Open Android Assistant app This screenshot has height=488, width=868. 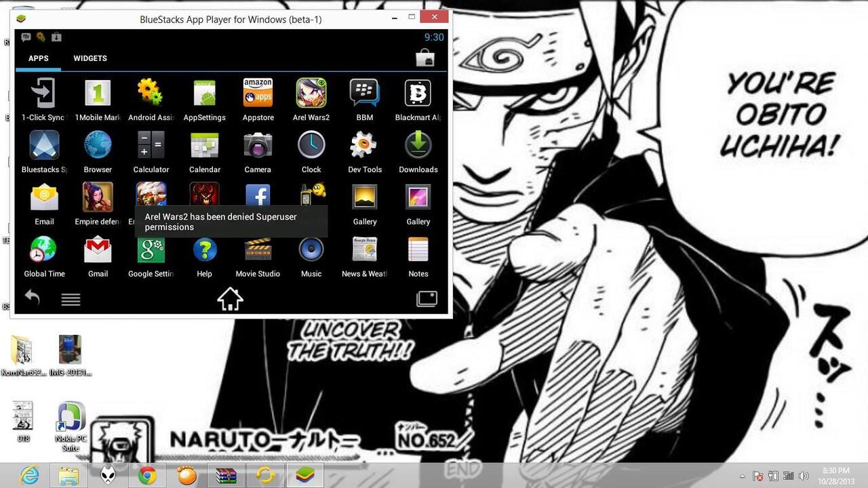point(151,93)
